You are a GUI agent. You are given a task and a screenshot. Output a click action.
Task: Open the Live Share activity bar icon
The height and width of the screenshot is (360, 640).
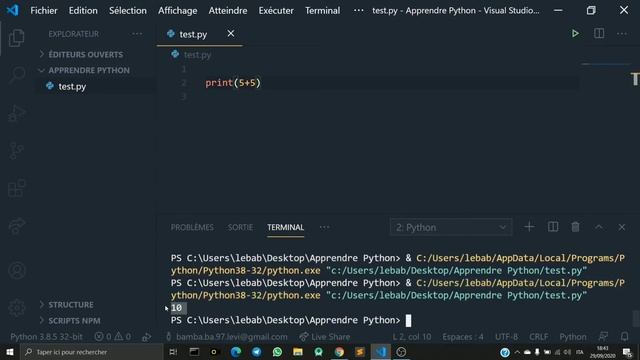(17, 226)
